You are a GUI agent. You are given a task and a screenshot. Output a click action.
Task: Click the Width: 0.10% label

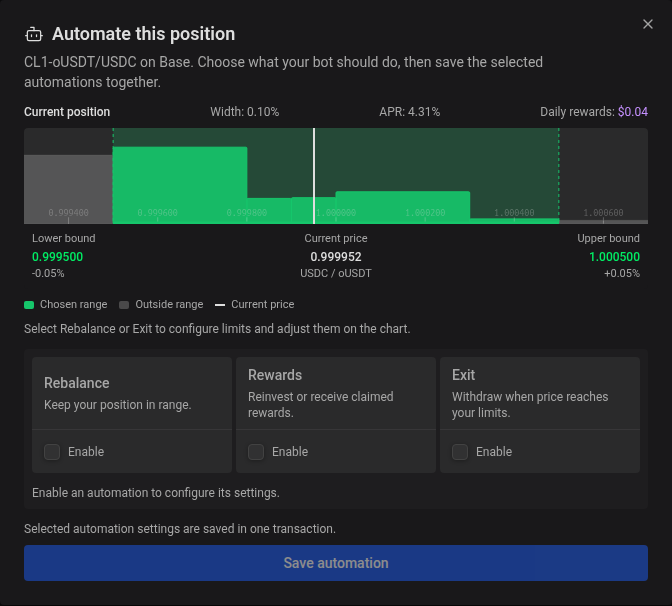click(x=244, y=112)
